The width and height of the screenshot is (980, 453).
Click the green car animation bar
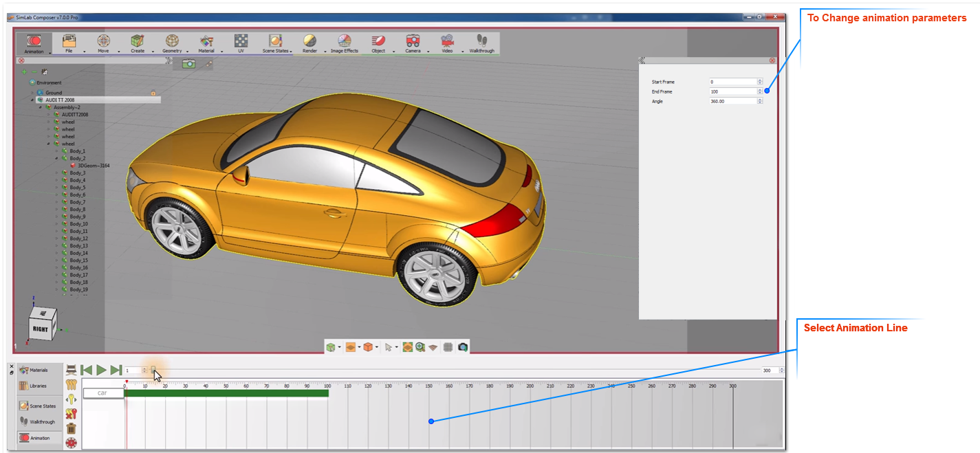(227, 393)
